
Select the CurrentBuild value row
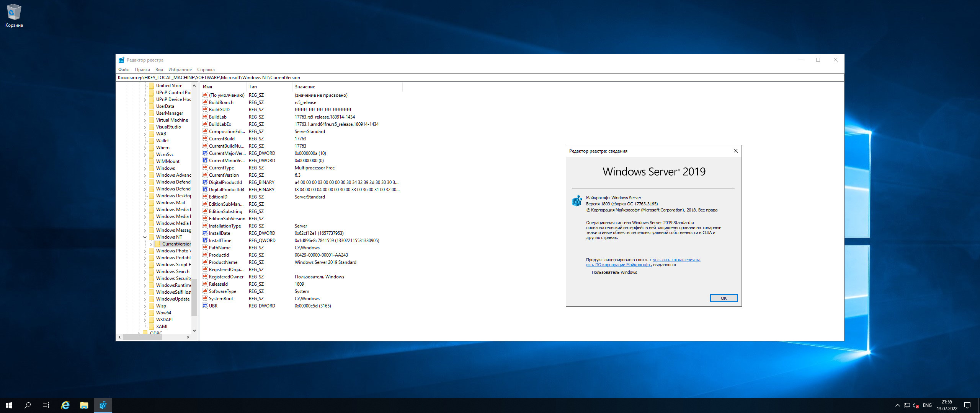301,139
